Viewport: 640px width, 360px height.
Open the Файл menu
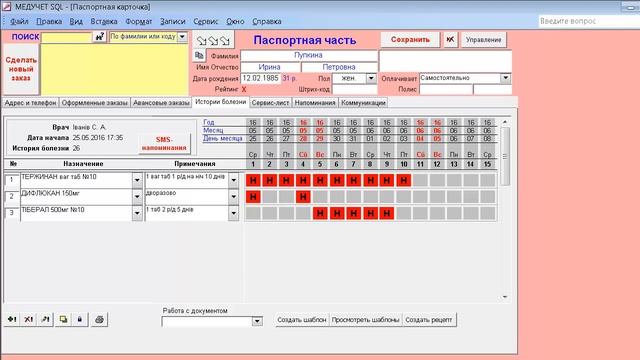19,21
